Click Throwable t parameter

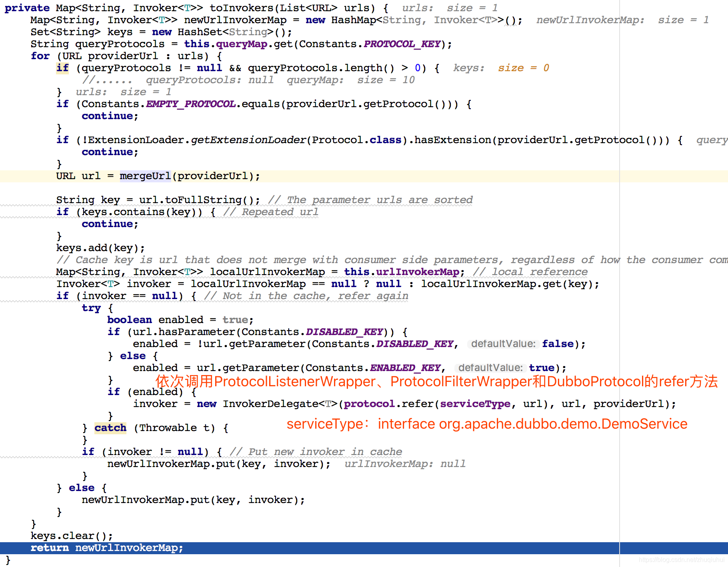pyautogui.click(x=174, y=428)
